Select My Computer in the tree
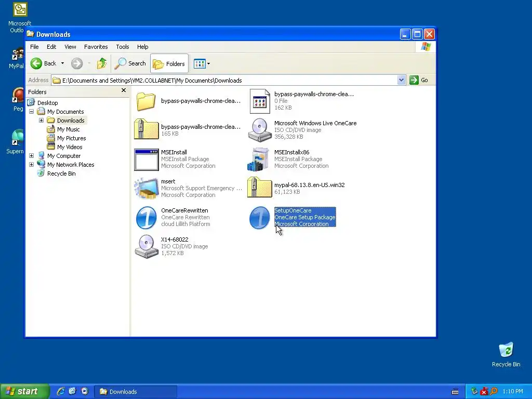The height and width of the screenshot is (399, 532). point(64,156)
